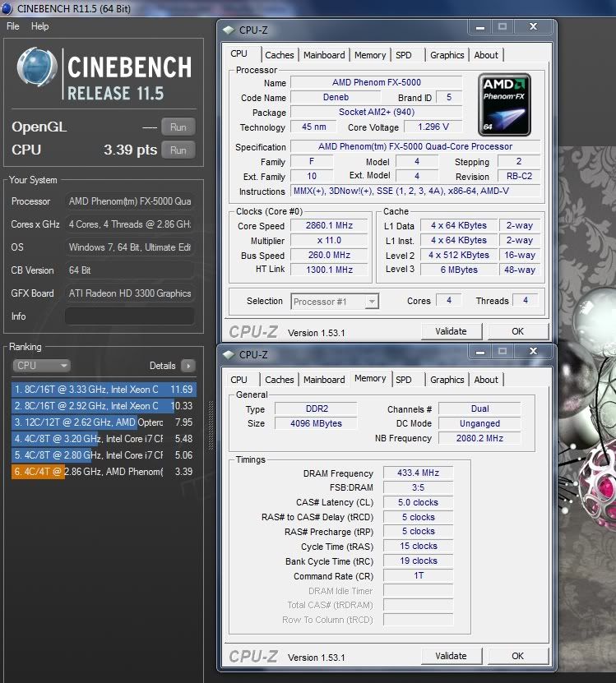The height and width of the screenshot is (683, 616).
Task: Click the DRAM Frequency value 433.4 MHz
Action: tap(418, 473)
